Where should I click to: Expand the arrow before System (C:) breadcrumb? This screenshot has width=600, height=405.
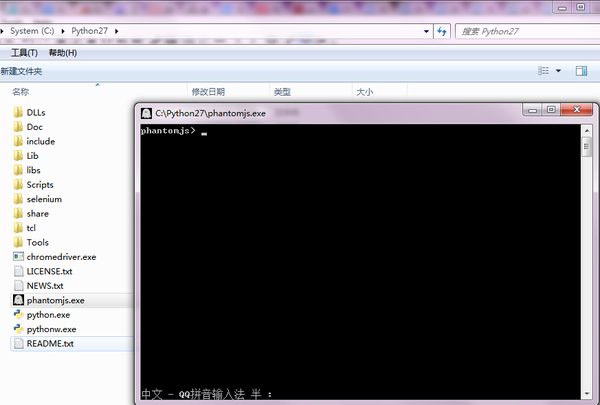(x=2, y=31)
